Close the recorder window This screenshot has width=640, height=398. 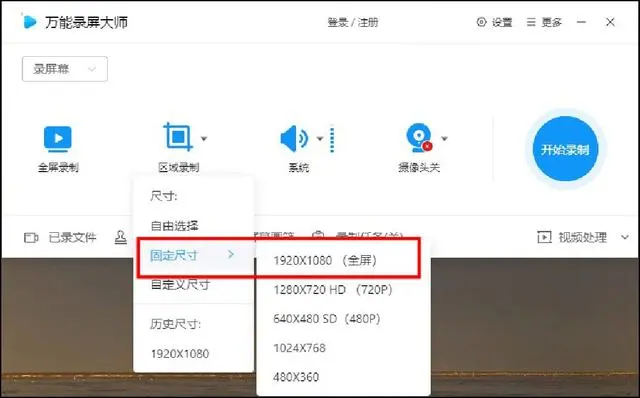click(x=610, y=22)
